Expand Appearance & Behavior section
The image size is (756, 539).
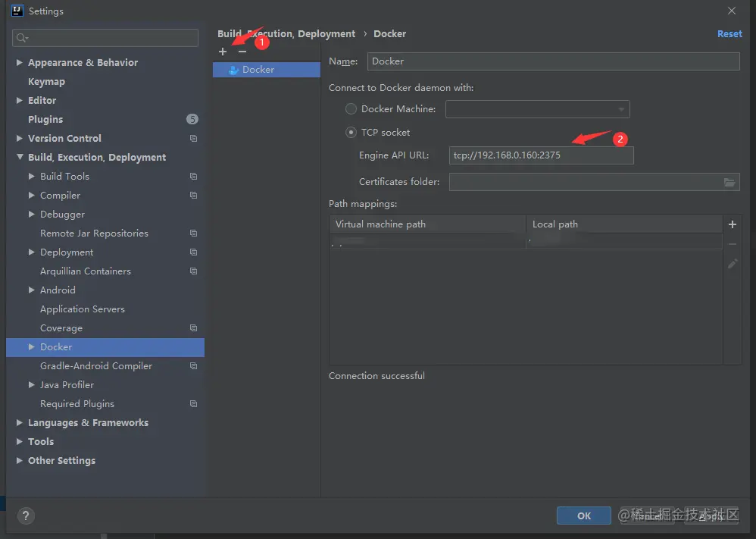pos(19,62)
